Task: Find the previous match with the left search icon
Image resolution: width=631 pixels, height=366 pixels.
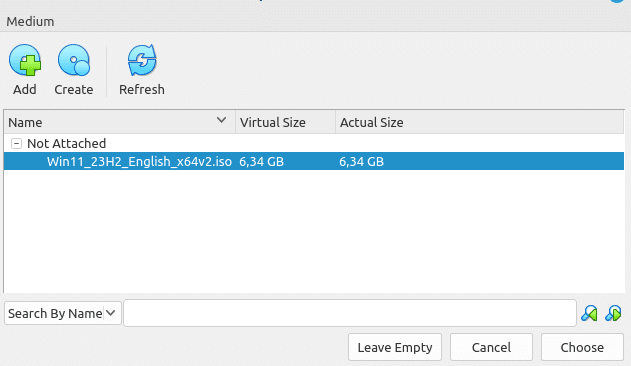Action: (589, 313)
